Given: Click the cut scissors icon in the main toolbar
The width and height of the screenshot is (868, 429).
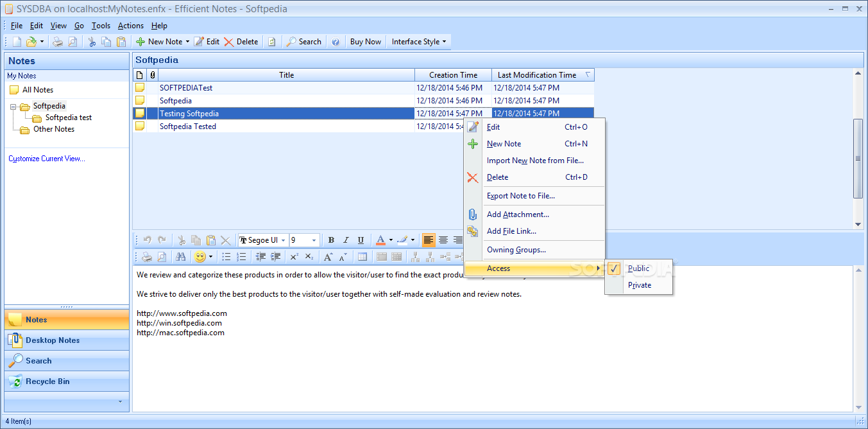Looking at the screenshot, I should pos(92,42).
